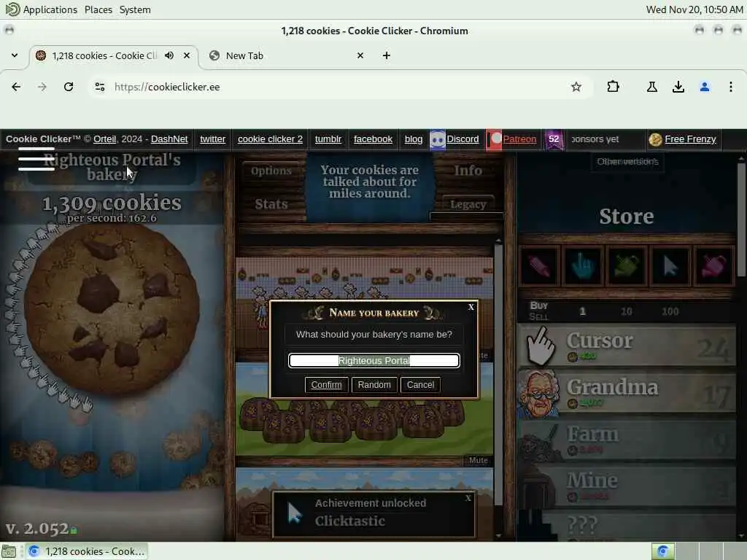The height and width of the screenshot is (560, 747).
Task: Generate a Random bakery name
Action: 374,385
